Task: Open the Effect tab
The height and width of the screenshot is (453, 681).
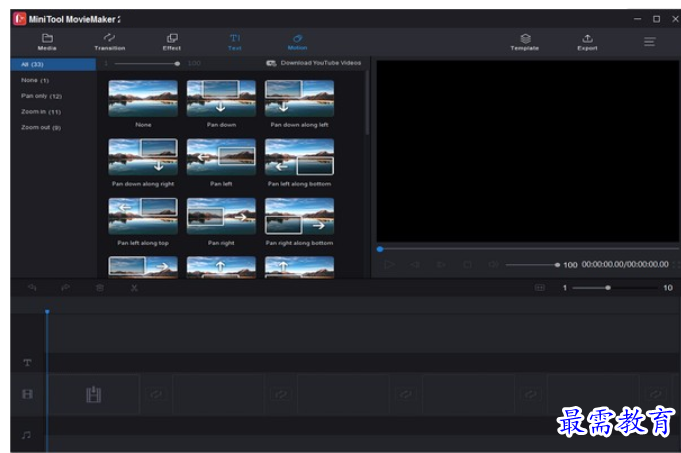Action: [172, 42]
